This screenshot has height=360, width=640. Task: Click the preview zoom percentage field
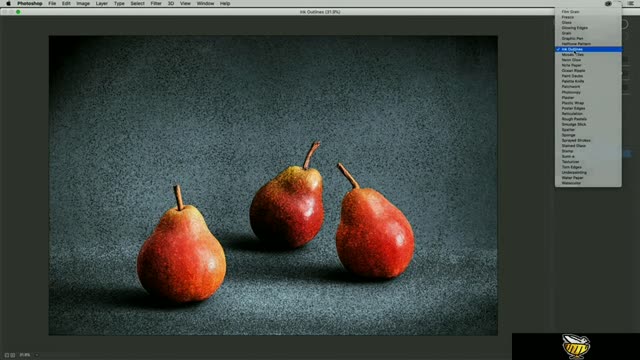[x=25, y=355]
